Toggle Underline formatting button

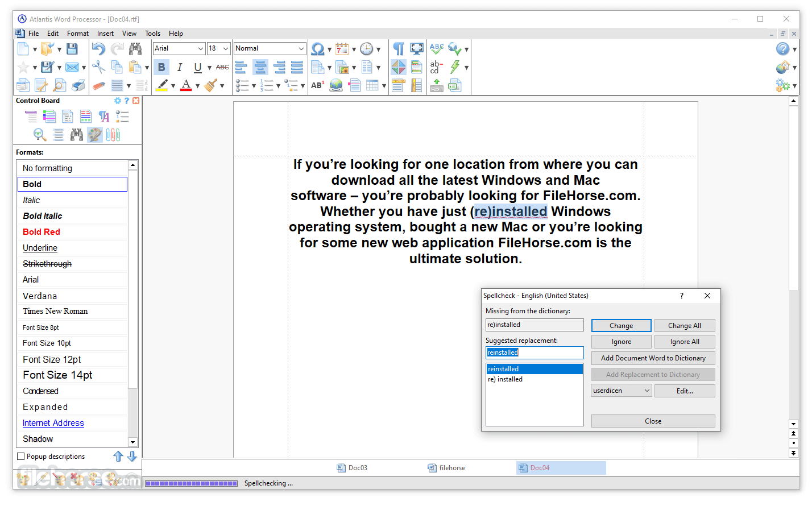tap(198, 67)
